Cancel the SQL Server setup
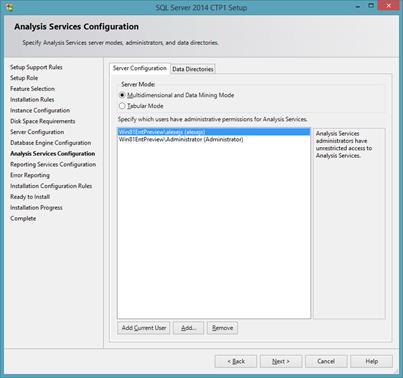This screenshot has width=403, height=378. coord(326,361)
